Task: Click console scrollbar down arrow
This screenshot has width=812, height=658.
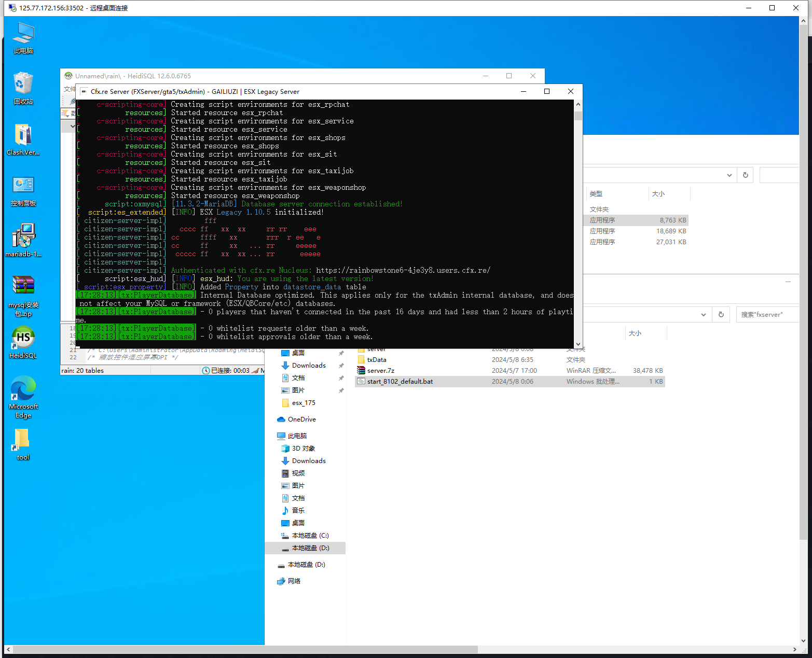Action: click(578, 344)
